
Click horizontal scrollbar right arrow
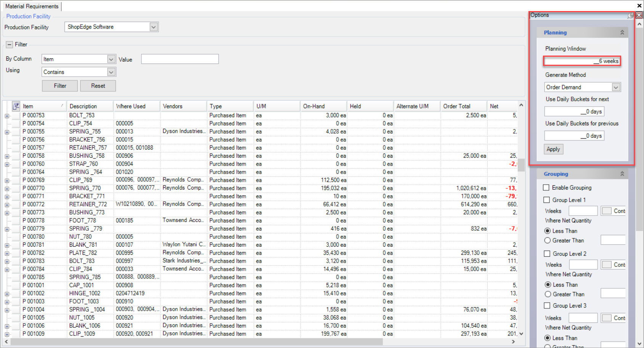(513, 342)
